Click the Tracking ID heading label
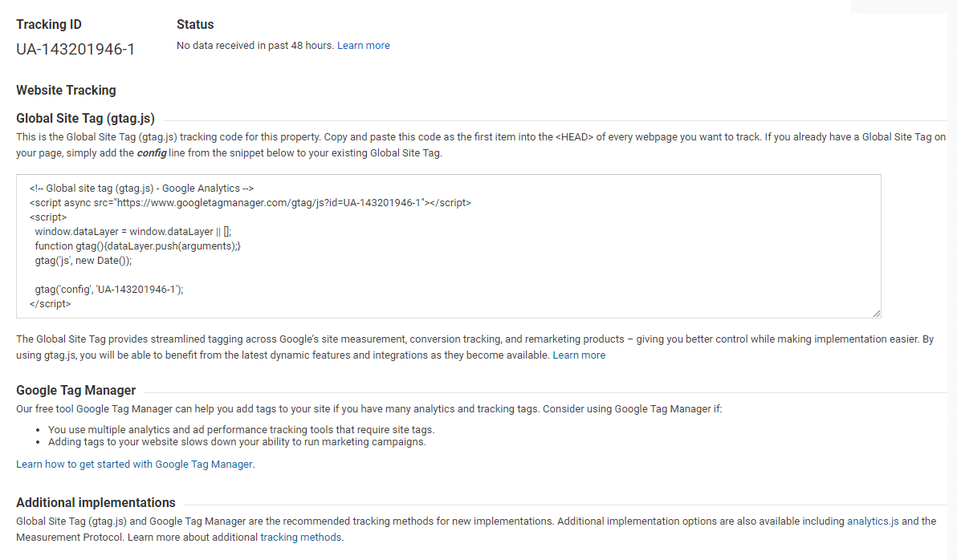The height and width of the screenshot is (560, 957). [x=49, y=25]
